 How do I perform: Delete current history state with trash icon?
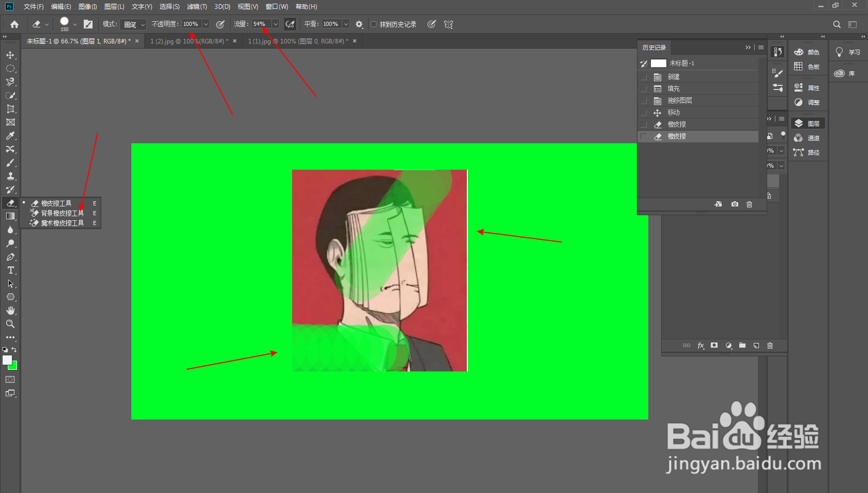[x=749, y=204]
